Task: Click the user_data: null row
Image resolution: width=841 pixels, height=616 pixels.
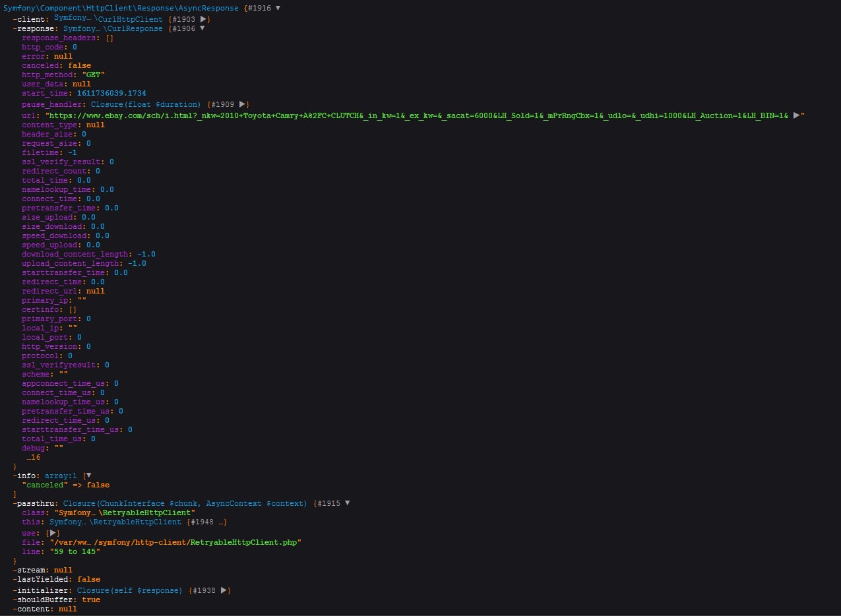Action: [57, 84]
